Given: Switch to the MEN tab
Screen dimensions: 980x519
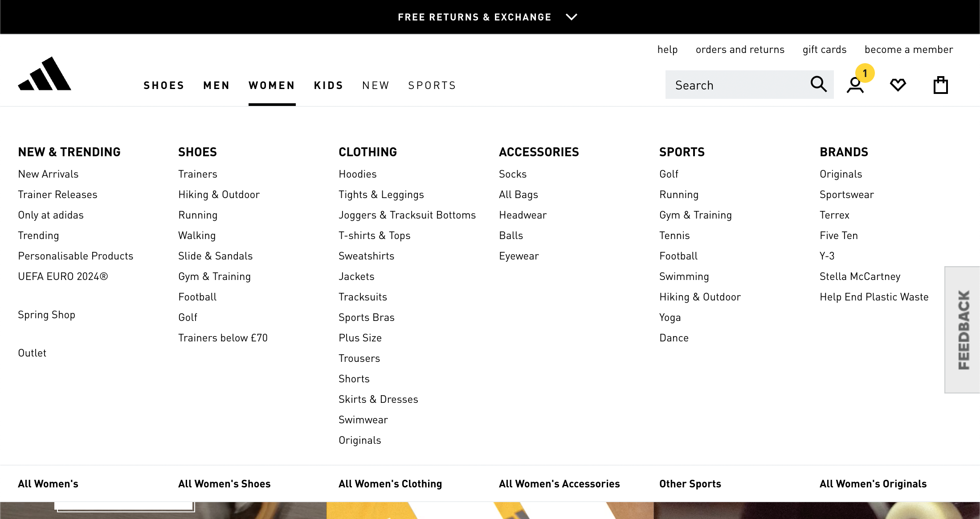Looking at the screenshot, I should coord(216,85).
